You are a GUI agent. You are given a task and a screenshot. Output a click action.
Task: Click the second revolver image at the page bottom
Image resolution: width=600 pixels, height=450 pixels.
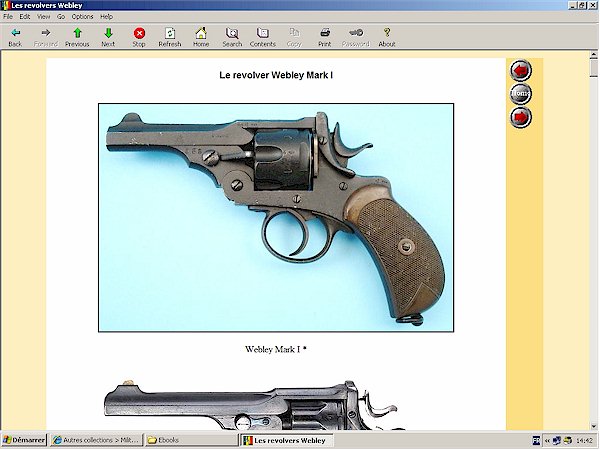click(x=254, y=405)
